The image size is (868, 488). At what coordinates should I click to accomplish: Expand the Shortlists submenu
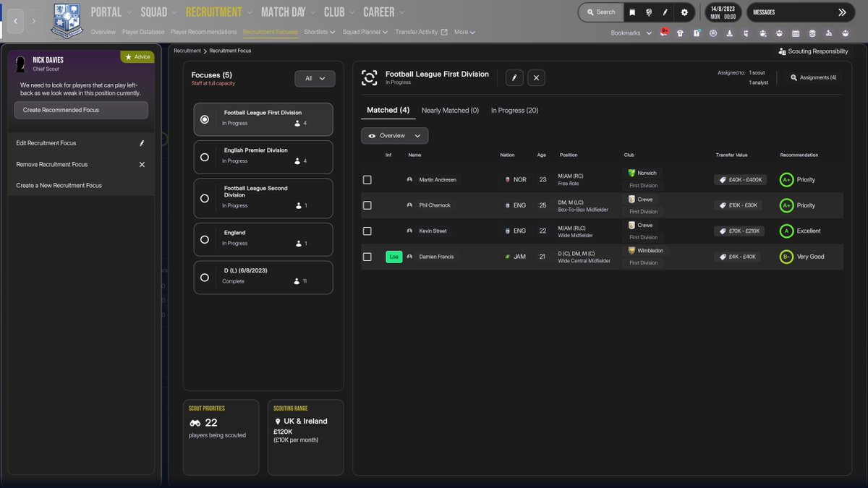click(320, 32)
